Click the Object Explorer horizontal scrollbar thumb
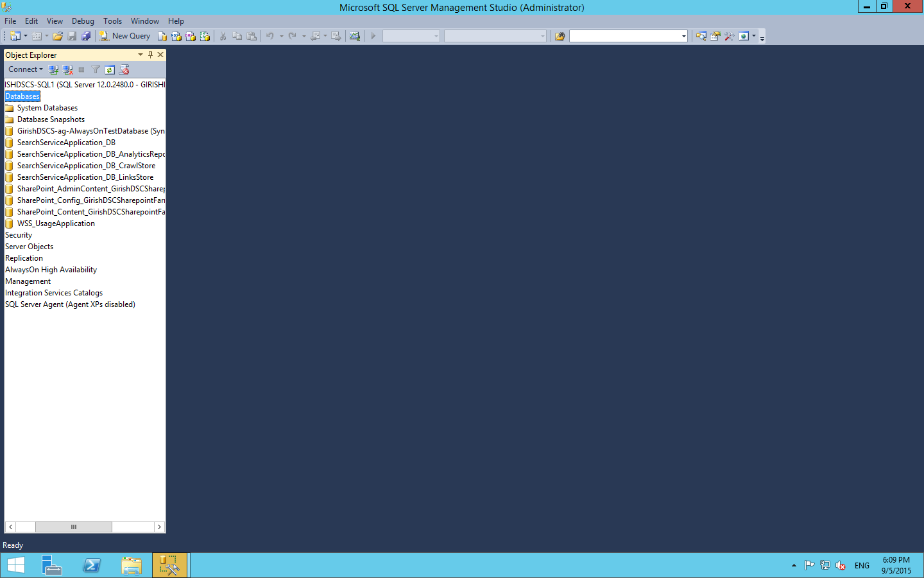 (x=74, y=527)
